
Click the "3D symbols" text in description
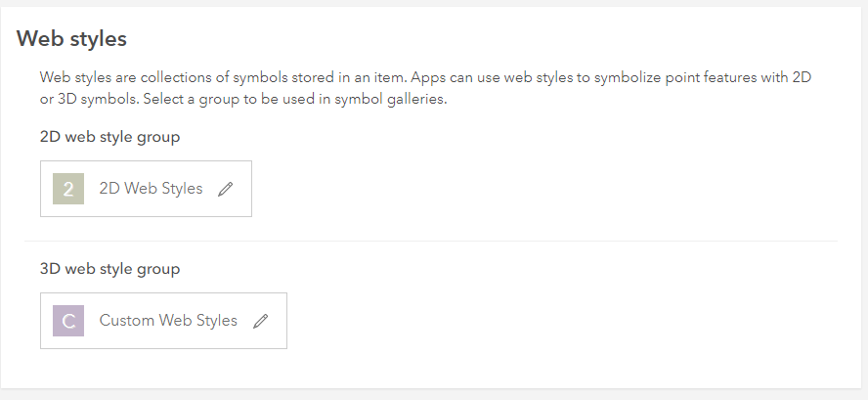[83, 99]
